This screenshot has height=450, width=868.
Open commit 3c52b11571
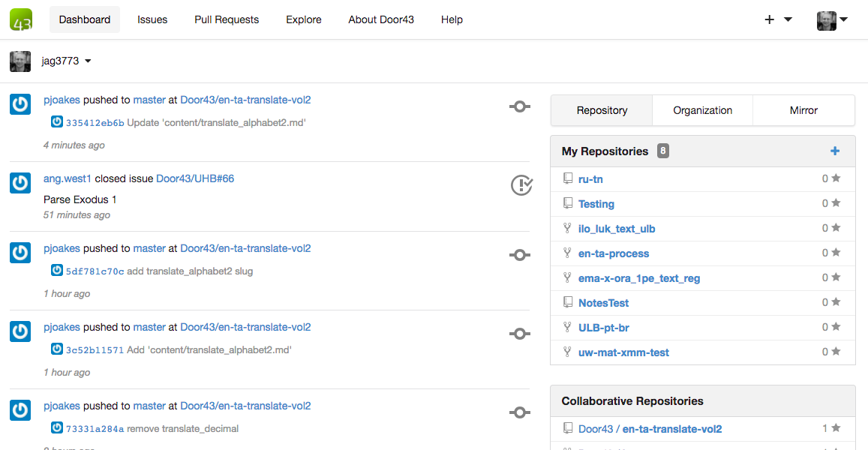pos(95,349)
